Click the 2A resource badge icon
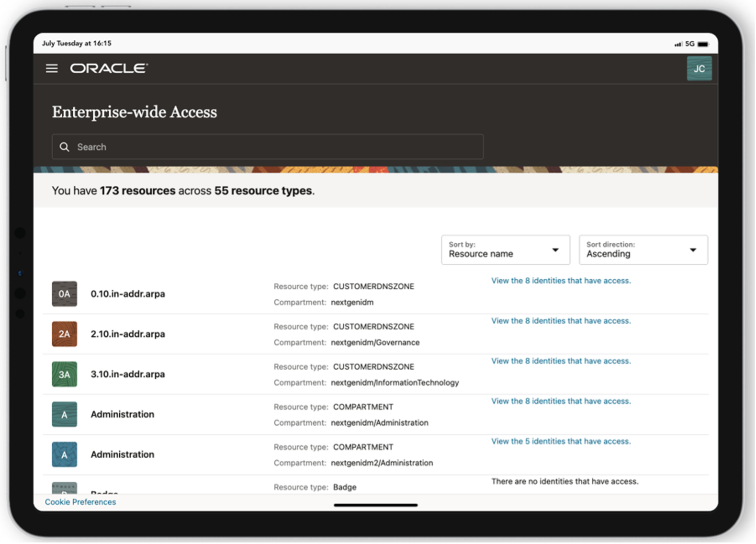Image resolution: width=756 pixels, height=544 pixels. click(65, 334)
